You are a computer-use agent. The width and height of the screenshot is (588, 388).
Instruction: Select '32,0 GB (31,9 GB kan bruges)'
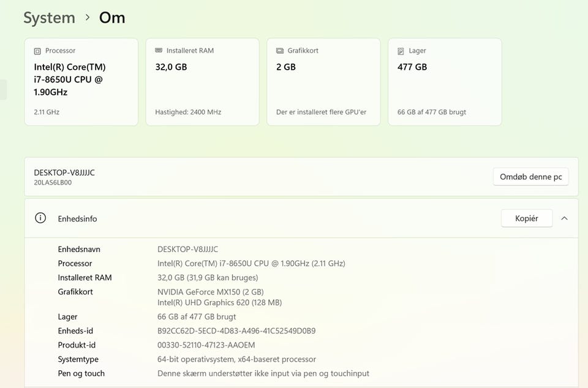pos(208,278)
